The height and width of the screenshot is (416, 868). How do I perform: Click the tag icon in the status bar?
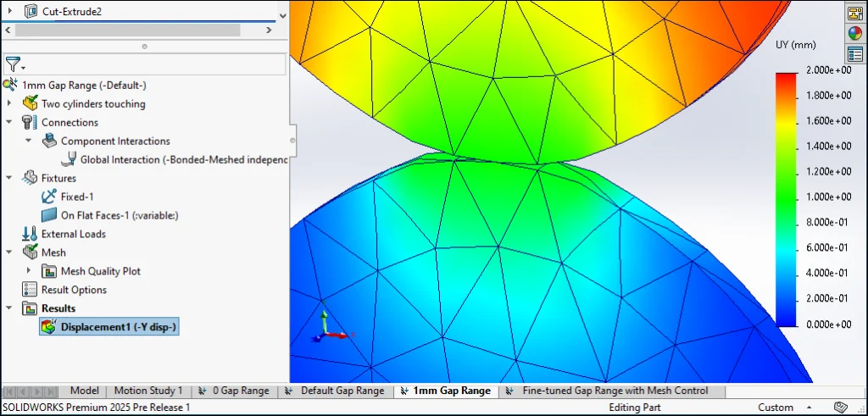[841, 408]
